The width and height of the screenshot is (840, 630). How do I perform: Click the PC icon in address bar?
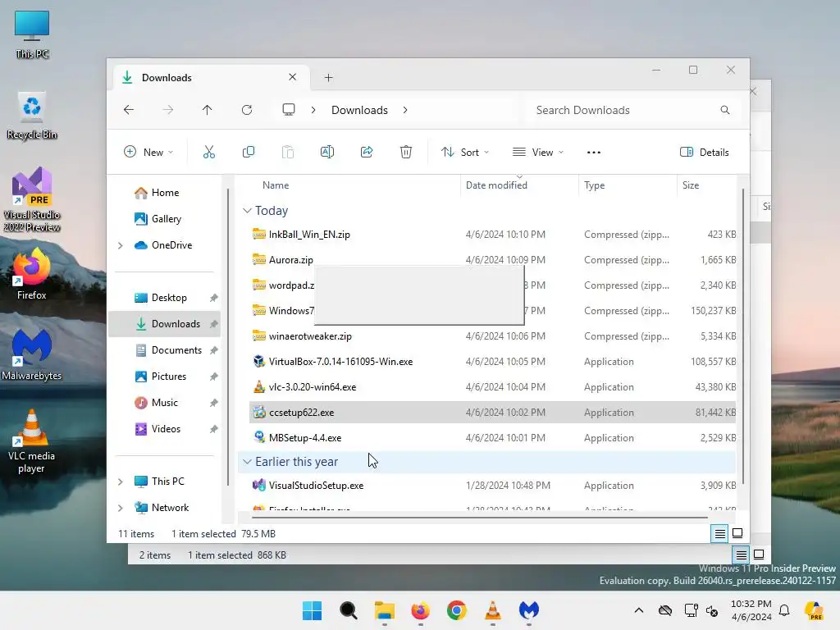pyautogui.click(x=289, y=110)
